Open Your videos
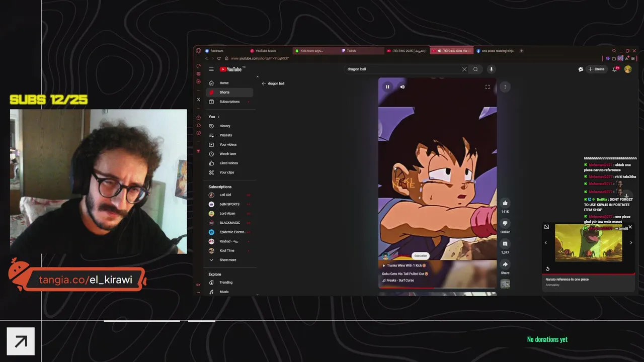The width and height of the screenshot is (644, 362). [x=229, y=144]
